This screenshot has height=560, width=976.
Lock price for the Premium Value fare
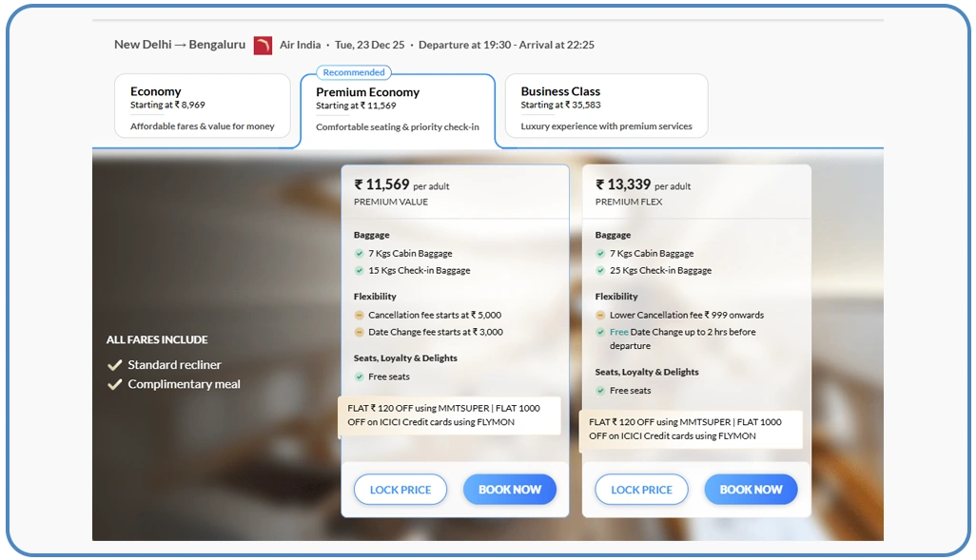coord(400,490)
